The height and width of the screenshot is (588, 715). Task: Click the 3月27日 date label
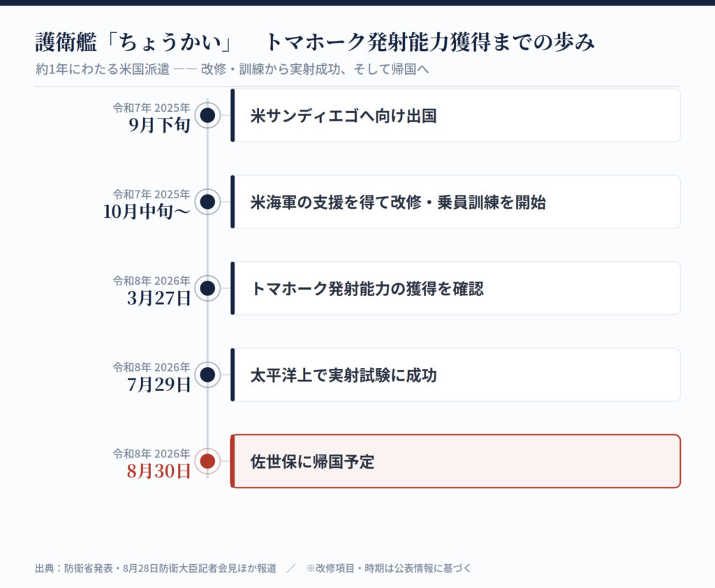coord(159,298)
